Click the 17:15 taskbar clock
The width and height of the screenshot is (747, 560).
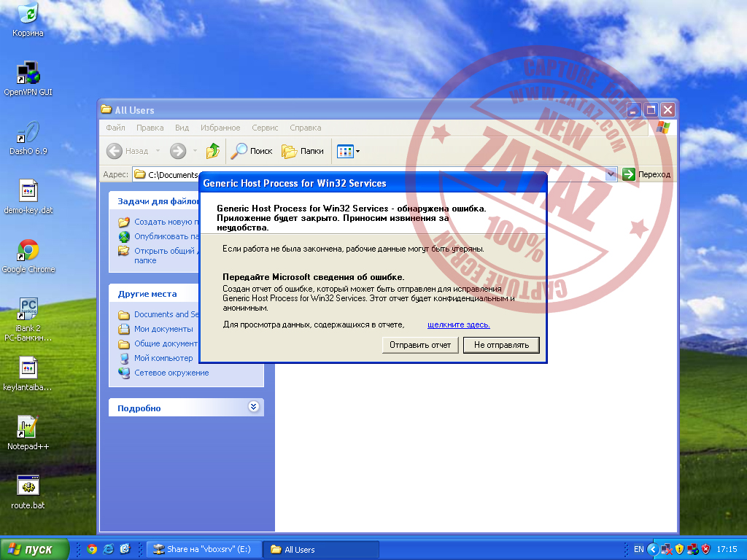tap(727, 550)
